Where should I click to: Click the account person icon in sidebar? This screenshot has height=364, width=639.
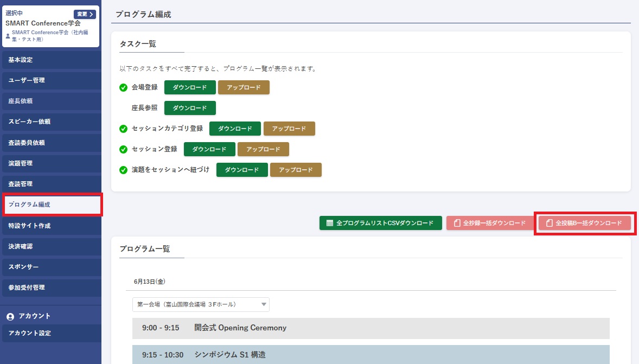coord(10,316)
